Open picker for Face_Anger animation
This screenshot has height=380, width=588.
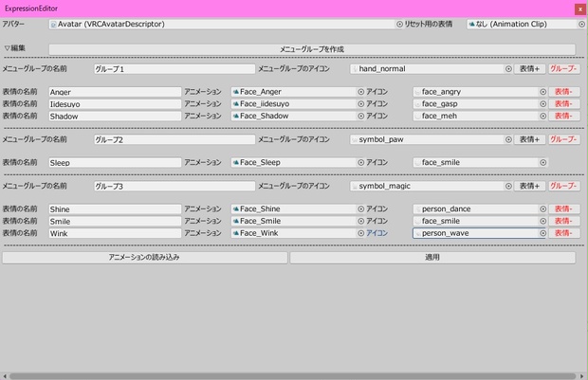point(360,92)
